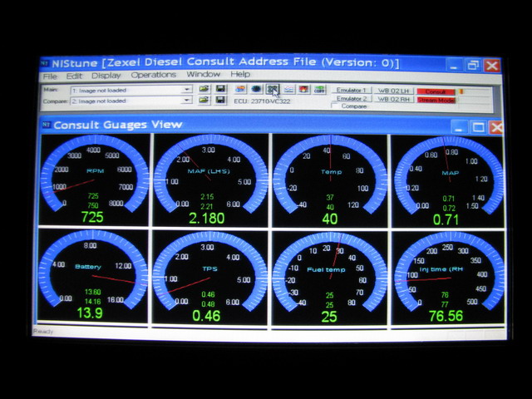This screenshot has height=399, width=532.
Task: Open the File menu
Action: [x=50, y=76]
